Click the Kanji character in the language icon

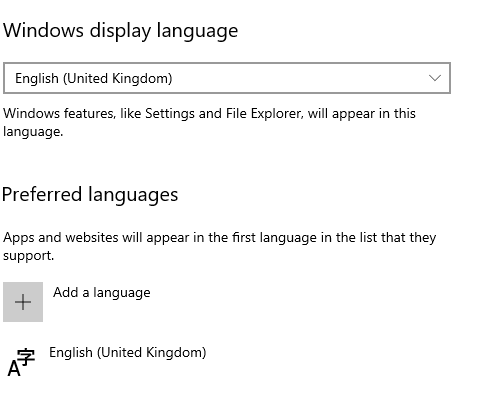coord(26,357)
